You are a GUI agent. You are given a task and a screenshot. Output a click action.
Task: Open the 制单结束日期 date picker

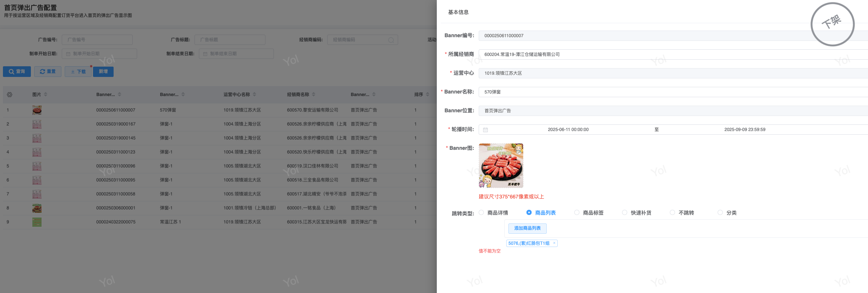click(236, 54)
